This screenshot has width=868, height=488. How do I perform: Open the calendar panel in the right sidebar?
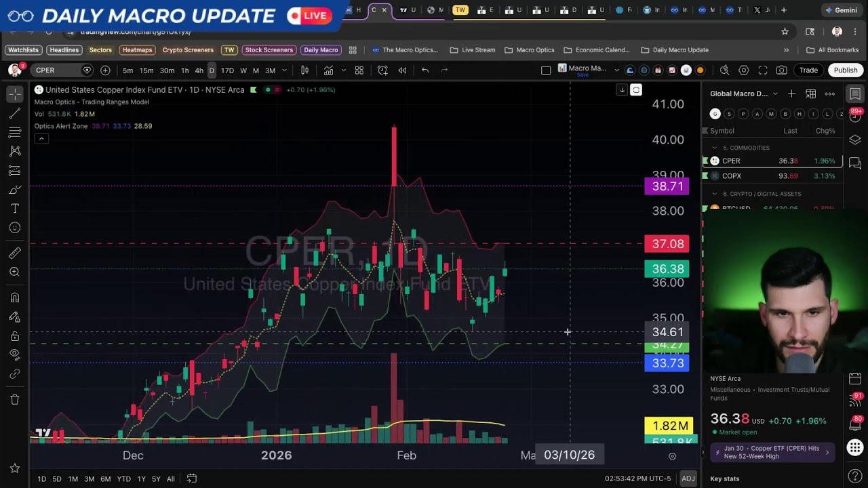855,378
